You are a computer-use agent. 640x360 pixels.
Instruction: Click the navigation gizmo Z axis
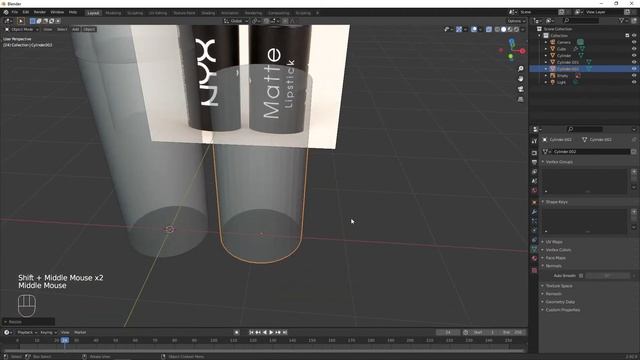pos(512,42)
